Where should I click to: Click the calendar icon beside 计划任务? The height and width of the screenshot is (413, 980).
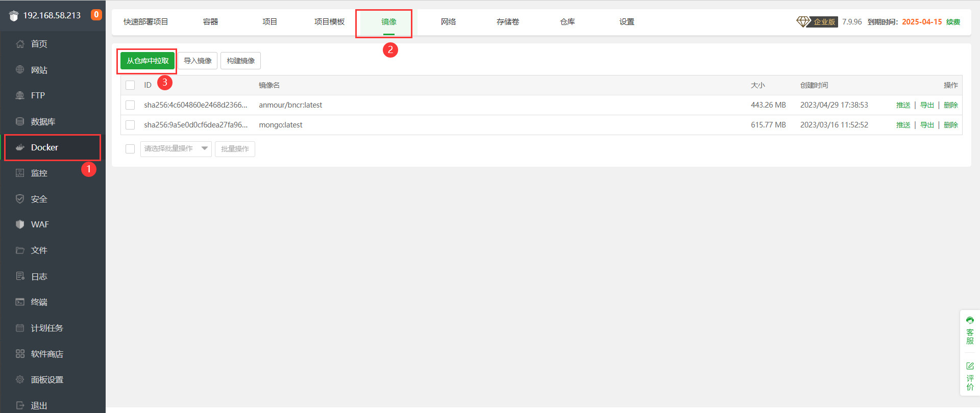(x=20, y=328)
